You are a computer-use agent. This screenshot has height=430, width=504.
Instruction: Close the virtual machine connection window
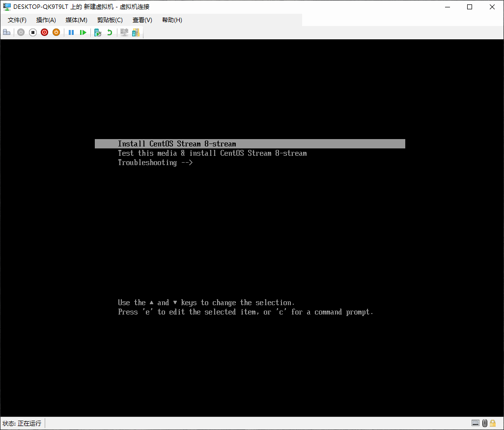tap(492, 7)
